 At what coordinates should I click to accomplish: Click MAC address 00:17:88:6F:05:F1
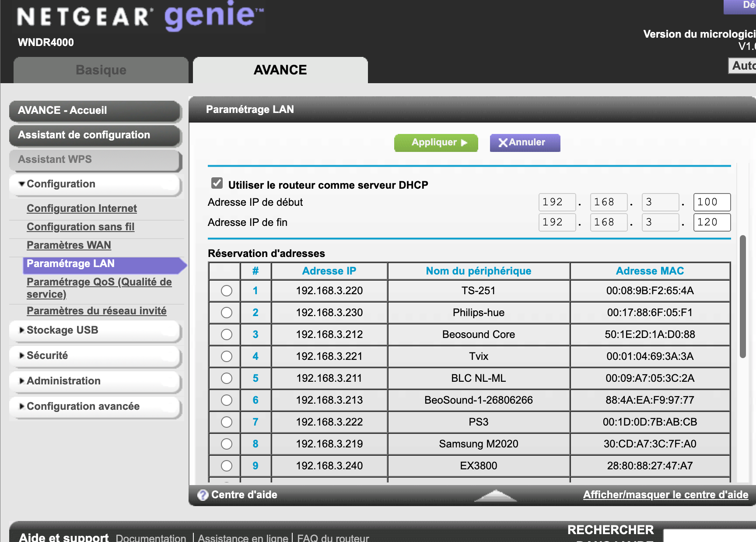coord(650,313)
